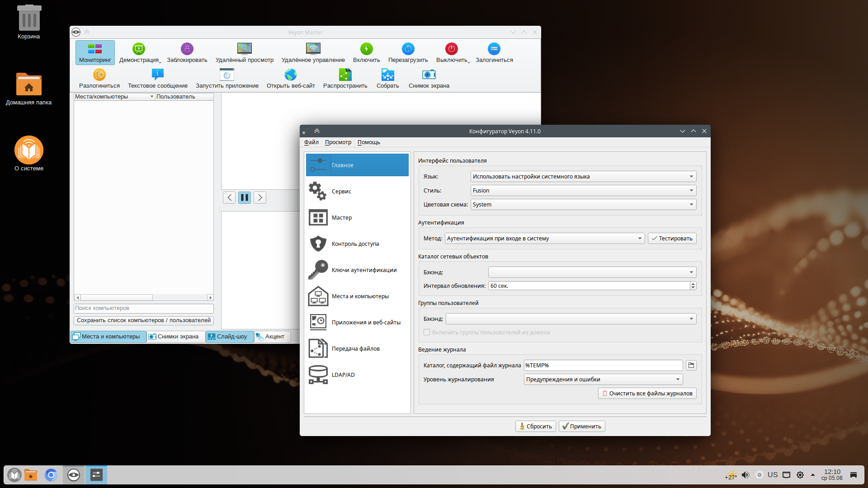The height and width of the screenshot is (488, 868).
Task: Toggle Включить группы пользователей из домена checkbox
Action: [427, 333]
